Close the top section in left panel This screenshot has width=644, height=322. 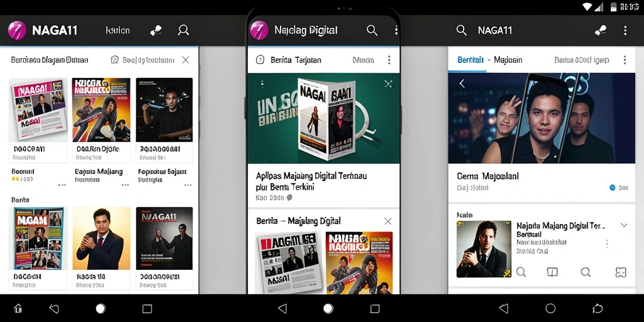tap(186, 60)
